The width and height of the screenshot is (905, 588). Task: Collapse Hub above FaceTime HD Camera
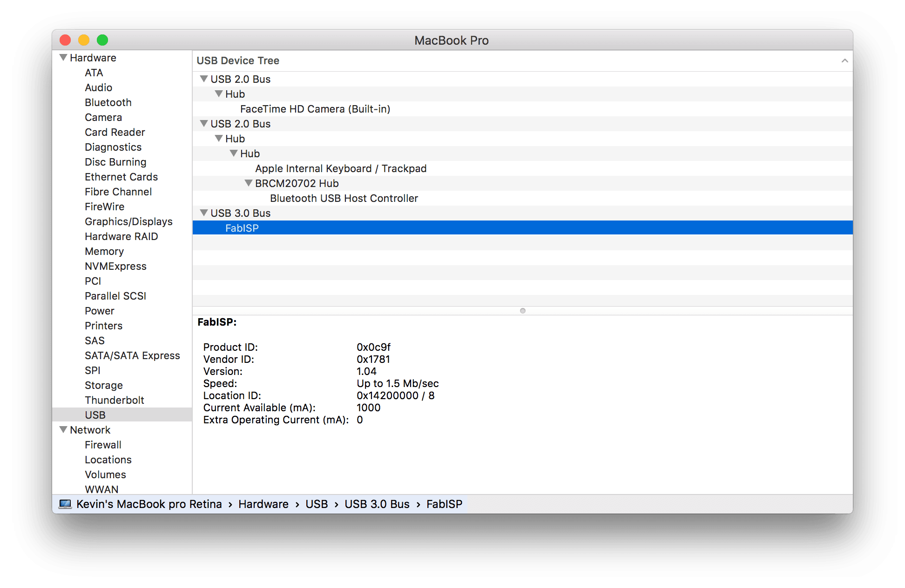[219, 94]
